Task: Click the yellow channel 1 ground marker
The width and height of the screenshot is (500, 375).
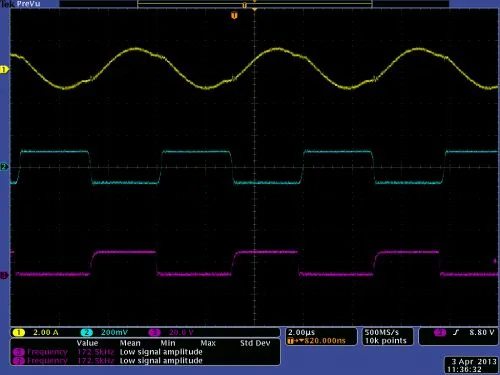Action: (4, 70)
